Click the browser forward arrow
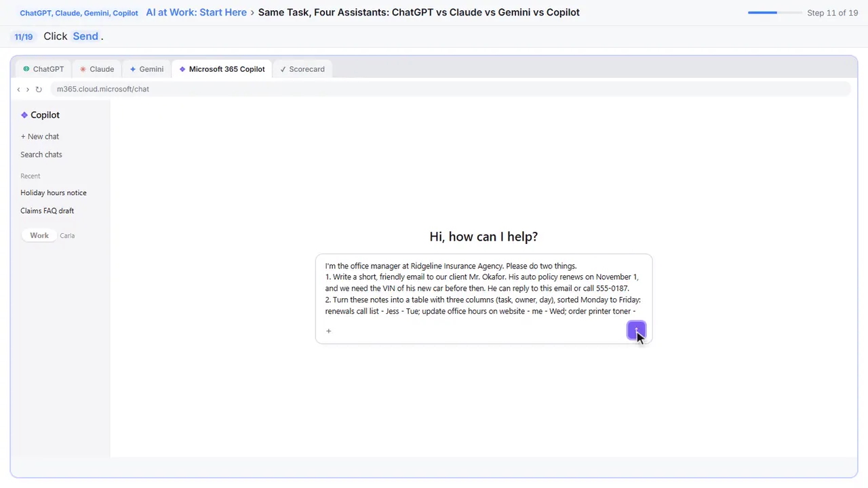This screenshot has width=868, height=488. point(28,89)
